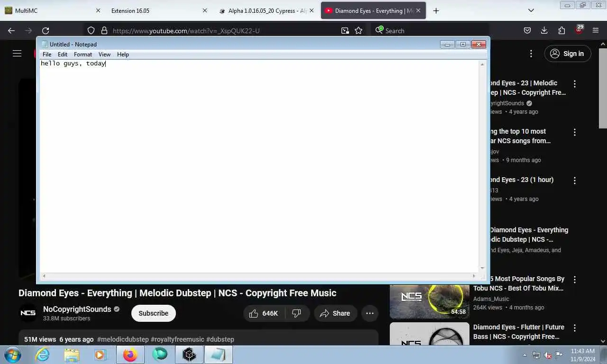Open the Notepad Help menu
Viewport: 607px width, 364px height.
click(123, 55)
